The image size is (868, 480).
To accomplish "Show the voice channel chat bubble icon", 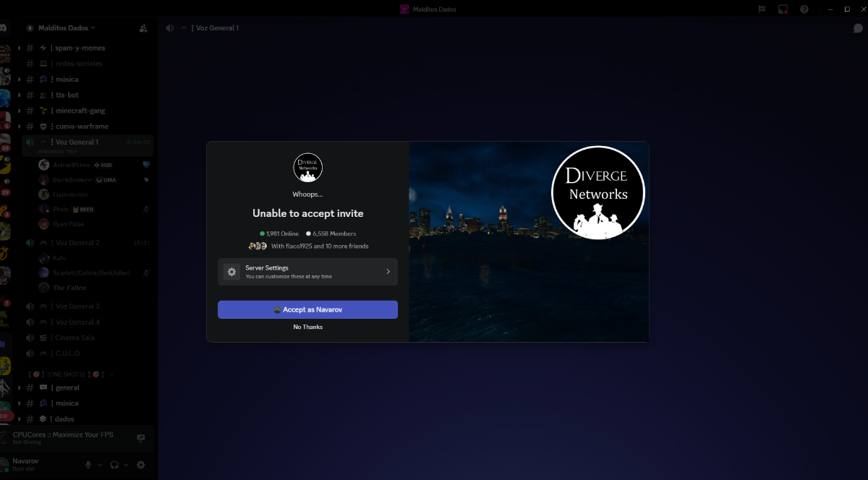I will (858, 28).
